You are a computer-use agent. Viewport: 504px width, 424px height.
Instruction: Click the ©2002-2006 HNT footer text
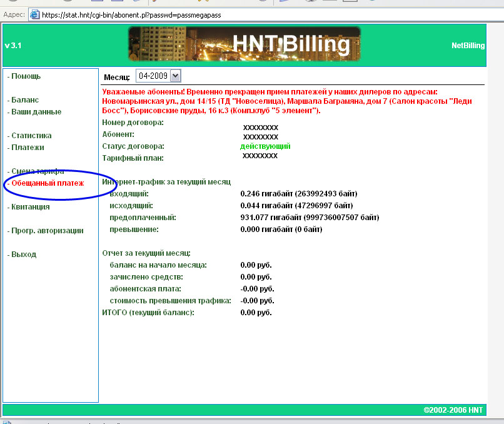click(452, 410)
